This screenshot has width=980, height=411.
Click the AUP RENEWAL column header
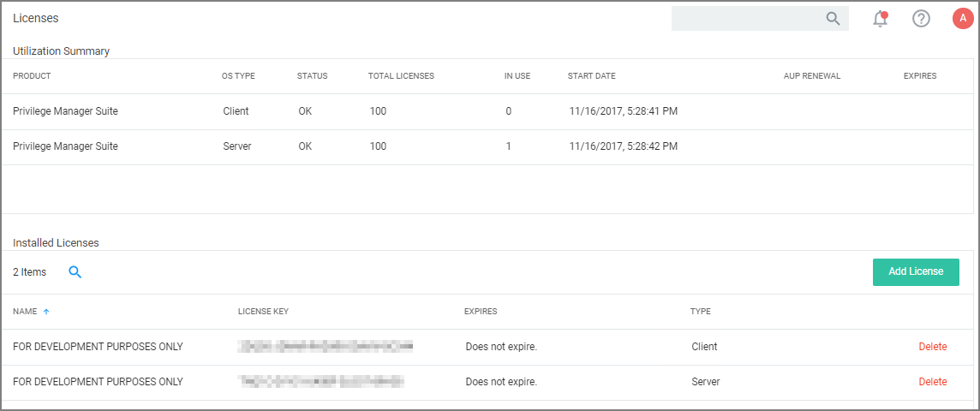[812, 76]
